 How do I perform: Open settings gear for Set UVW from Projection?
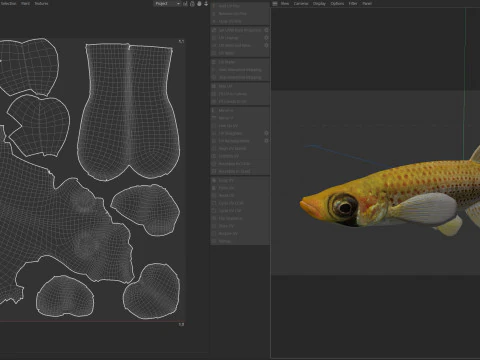tap(266, 30)
